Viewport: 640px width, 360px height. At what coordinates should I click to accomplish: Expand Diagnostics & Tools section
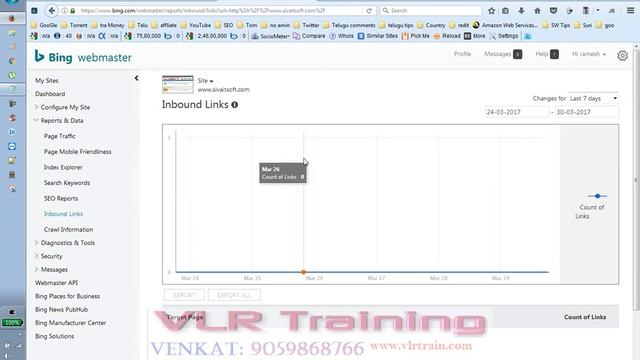[x=65, y=243]
